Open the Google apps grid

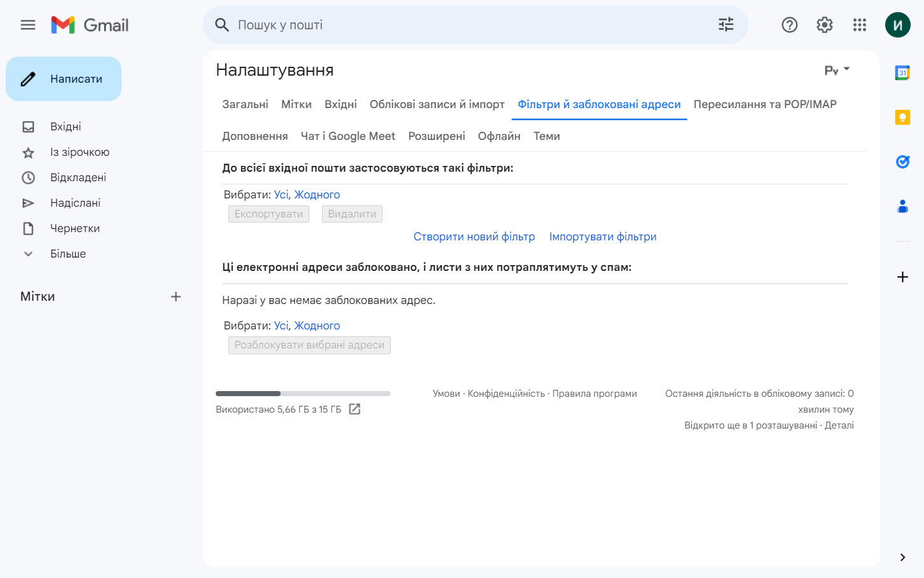coord(859,25)
